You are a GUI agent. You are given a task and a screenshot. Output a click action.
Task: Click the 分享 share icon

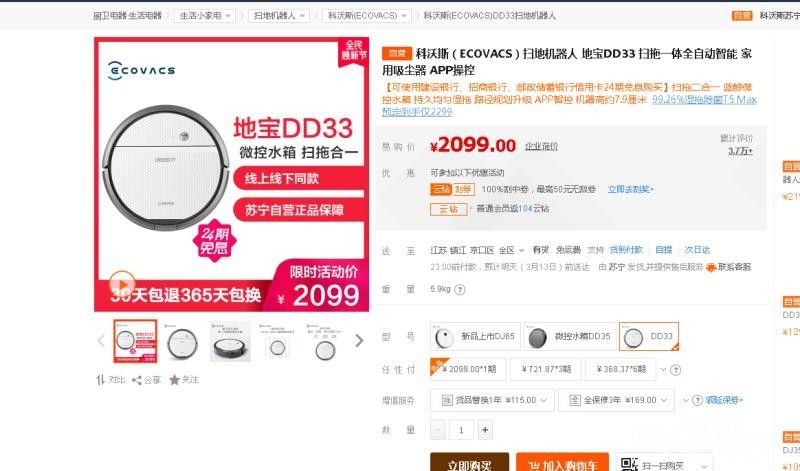click(x=137, y=380)
